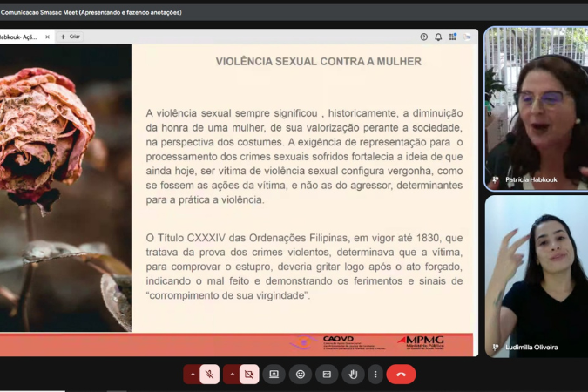
Task: Click the Comunicacao Smasac Meet window title
Action: point(91,12)
